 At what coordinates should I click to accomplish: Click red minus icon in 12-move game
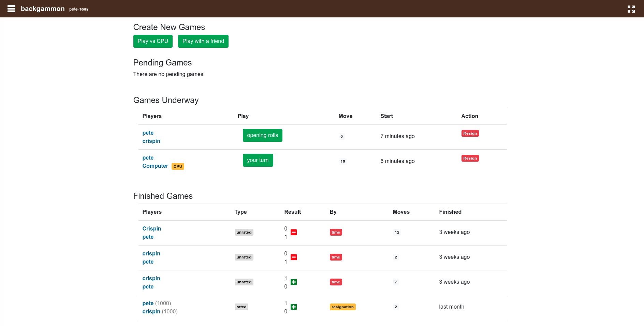(x=294, y=232)
